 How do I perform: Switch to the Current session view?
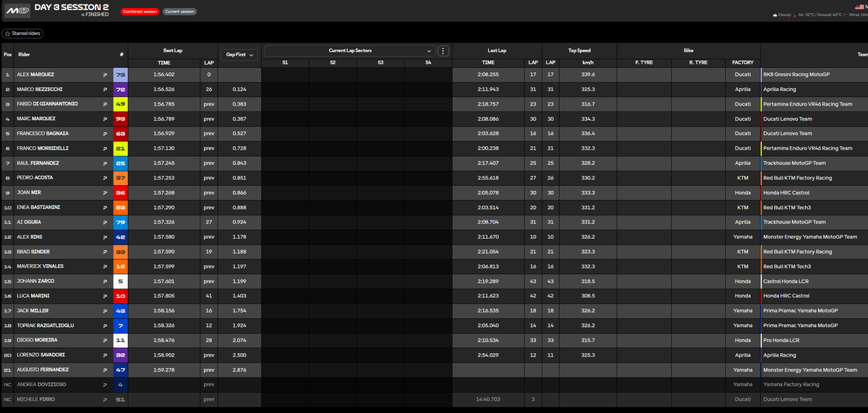click(x=179, y=12)
